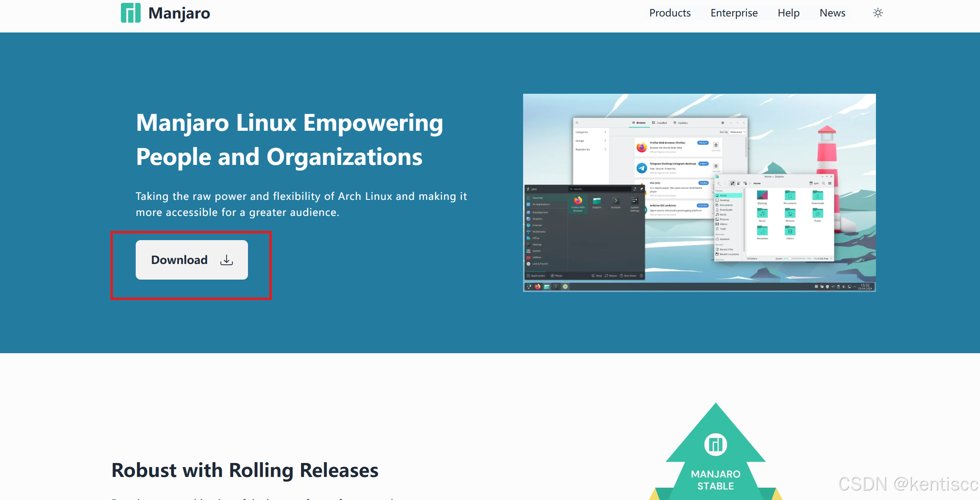Toggle the light/dark theme sun icon

(878, 13)
